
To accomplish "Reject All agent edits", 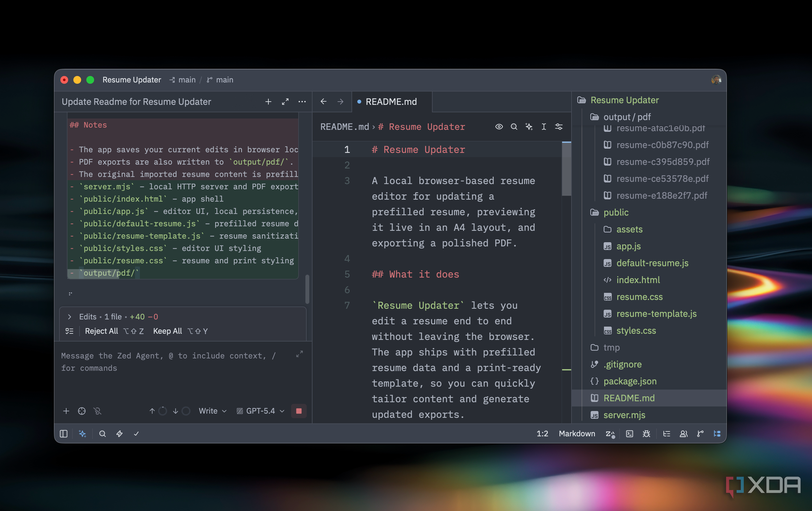I will [x=101, y=331].
